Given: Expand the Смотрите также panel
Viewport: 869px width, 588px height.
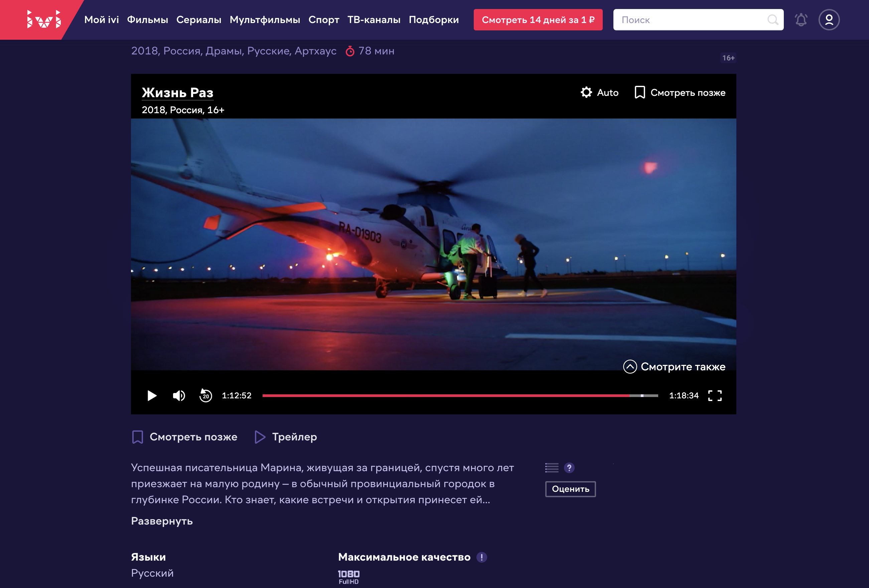Looking at the screenshot, I should click(674, 367).
